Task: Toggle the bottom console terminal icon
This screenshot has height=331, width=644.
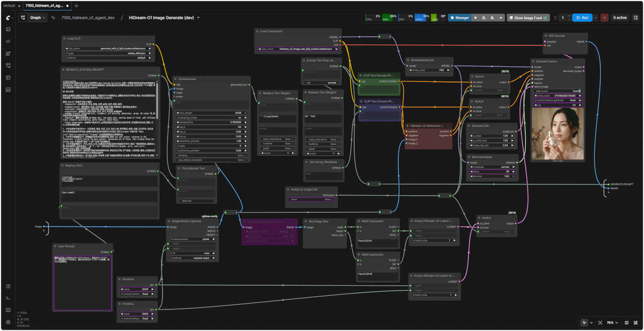Action: 8,298
